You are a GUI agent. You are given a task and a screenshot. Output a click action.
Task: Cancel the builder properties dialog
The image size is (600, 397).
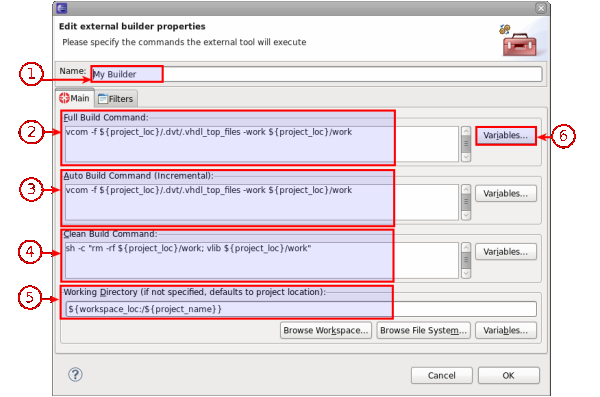442,376
